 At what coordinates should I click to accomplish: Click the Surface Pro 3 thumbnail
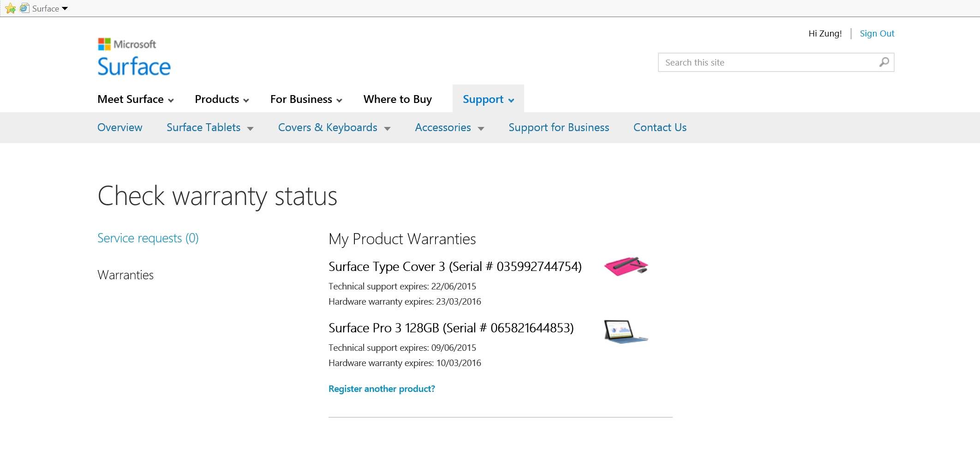pos(626,331)
